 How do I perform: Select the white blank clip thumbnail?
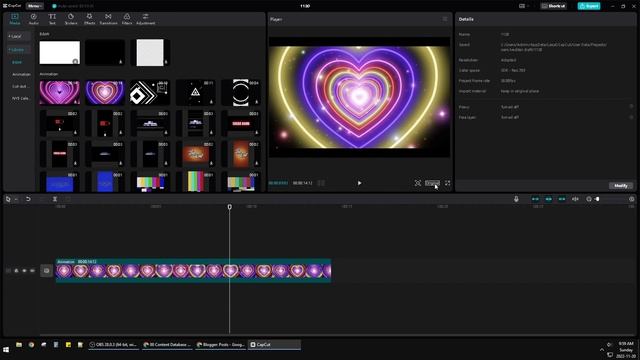pos(60,52)
